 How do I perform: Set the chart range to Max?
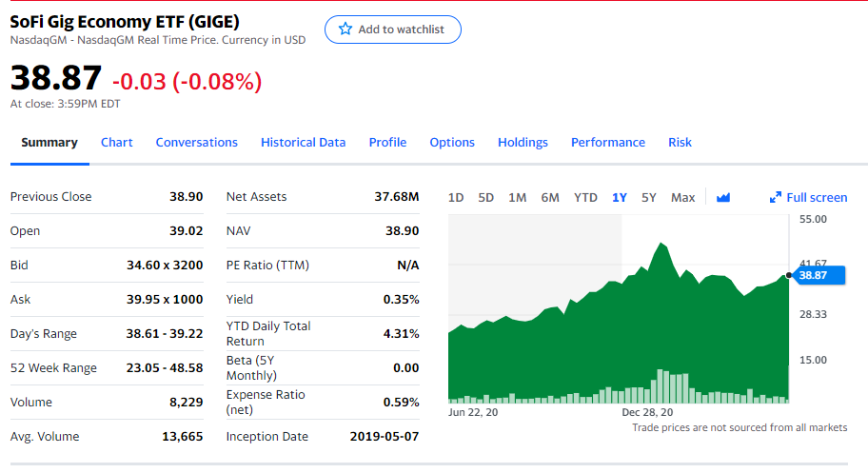(683, 198)
